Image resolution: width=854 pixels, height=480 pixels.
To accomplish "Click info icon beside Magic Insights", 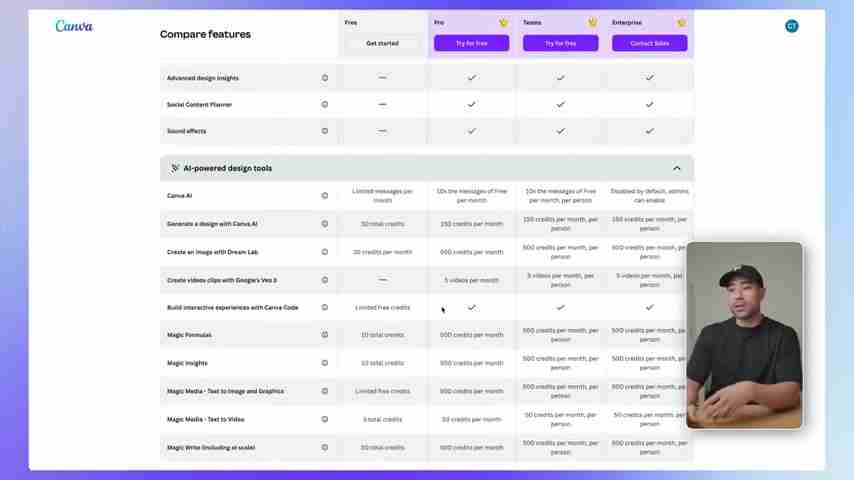I will pos(325,363).
